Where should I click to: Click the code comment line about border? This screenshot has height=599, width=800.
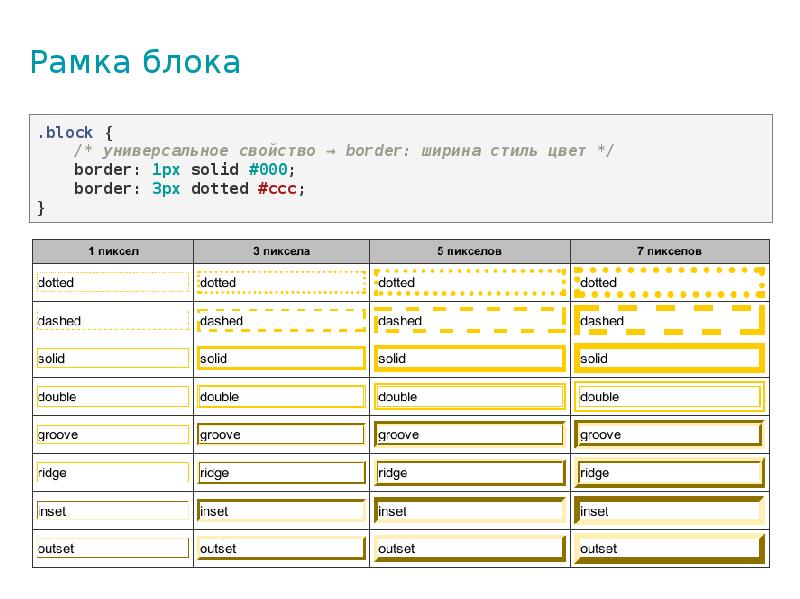344,151
